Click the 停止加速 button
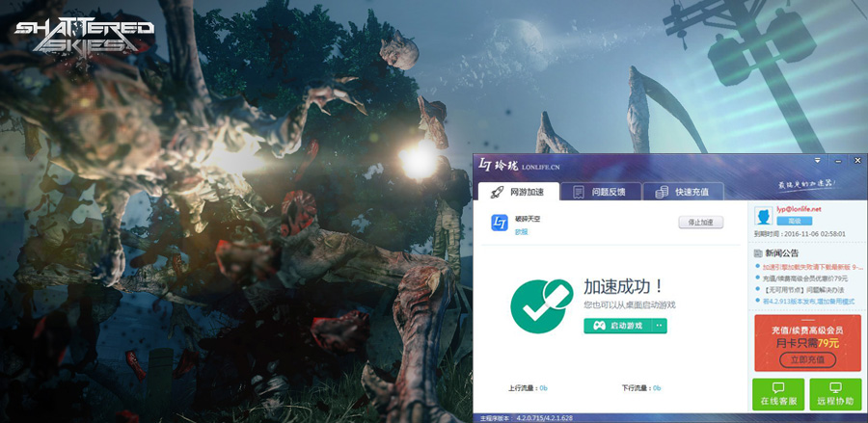This screenshot has width=868, height=423. [701, 223]
